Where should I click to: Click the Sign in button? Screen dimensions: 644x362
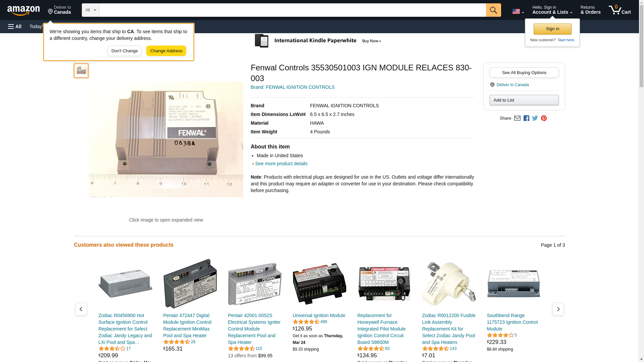(552, 29)
